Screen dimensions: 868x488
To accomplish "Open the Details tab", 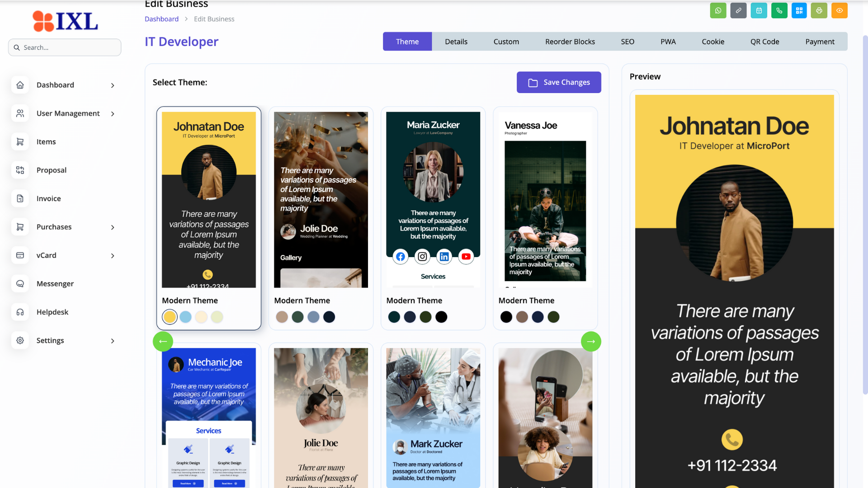I will (456, 42).
